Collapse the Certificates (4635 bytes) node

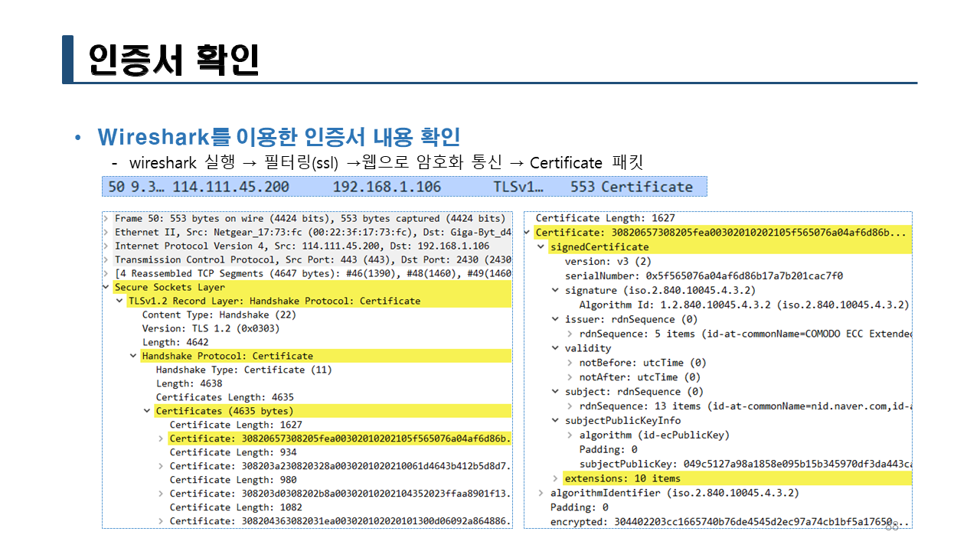[x=148, y=411]
